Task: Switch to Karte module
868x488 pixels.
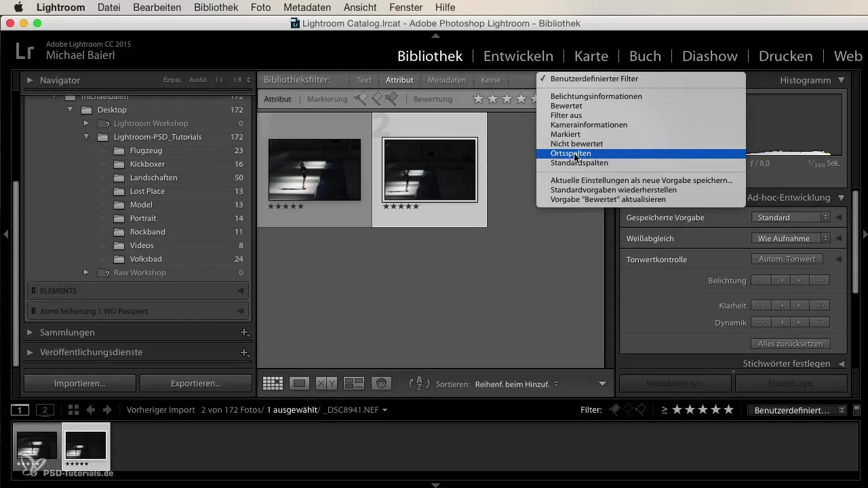Action: point(591,56)
